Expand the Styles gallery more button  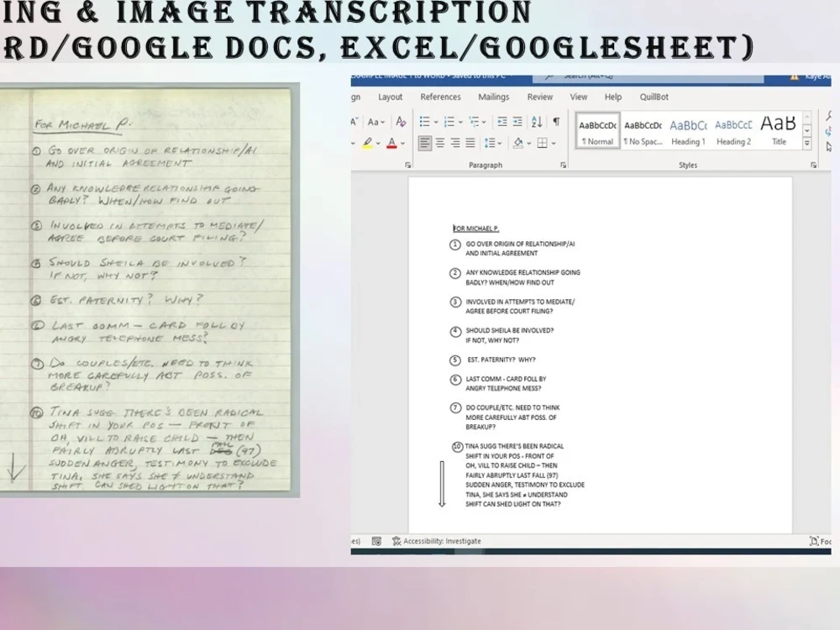pos(806,143)
